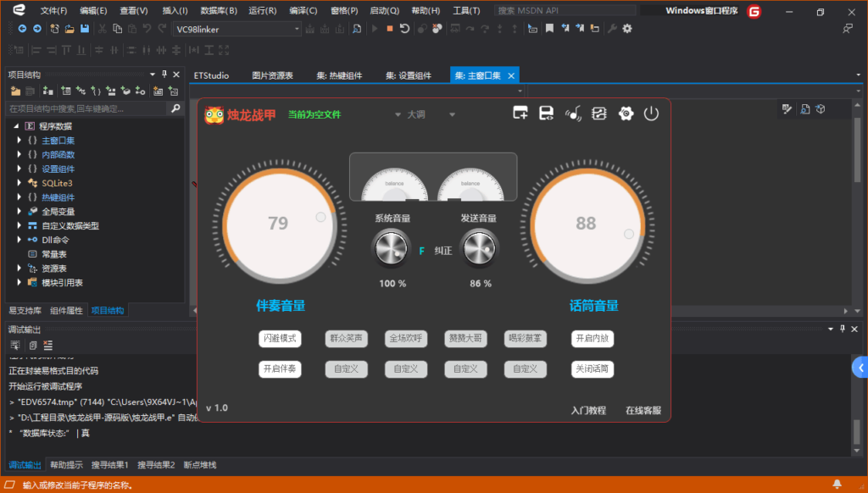Click the 群众笑声 sound effect button
This screenshot has width=868, height=493.
[x=346, y=339]
